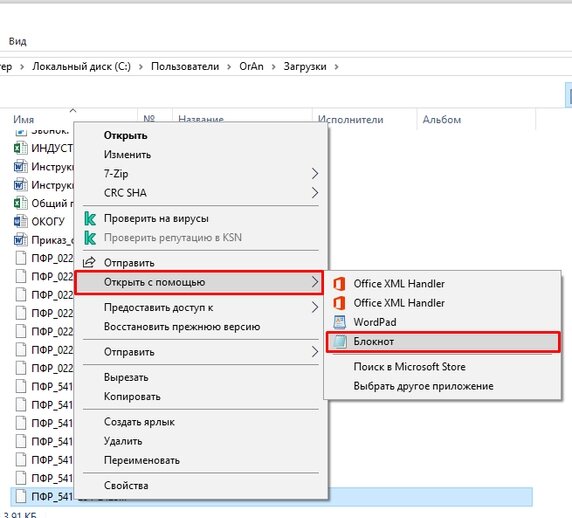Viewport: 572px width, 518px height.
Task: Click the Excel file icon for ИНДУСТ
Action: tap(20, 148)
